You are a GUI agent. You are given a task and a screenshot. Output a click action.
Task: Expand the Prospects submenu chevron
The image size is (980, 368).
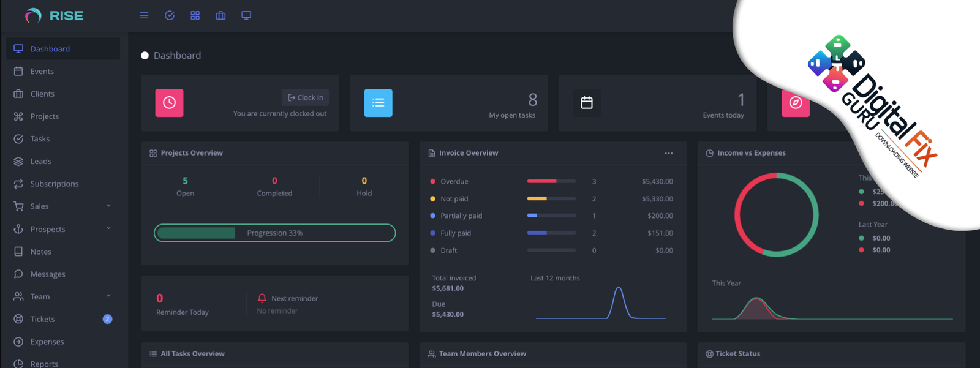[x=108, y=228]
